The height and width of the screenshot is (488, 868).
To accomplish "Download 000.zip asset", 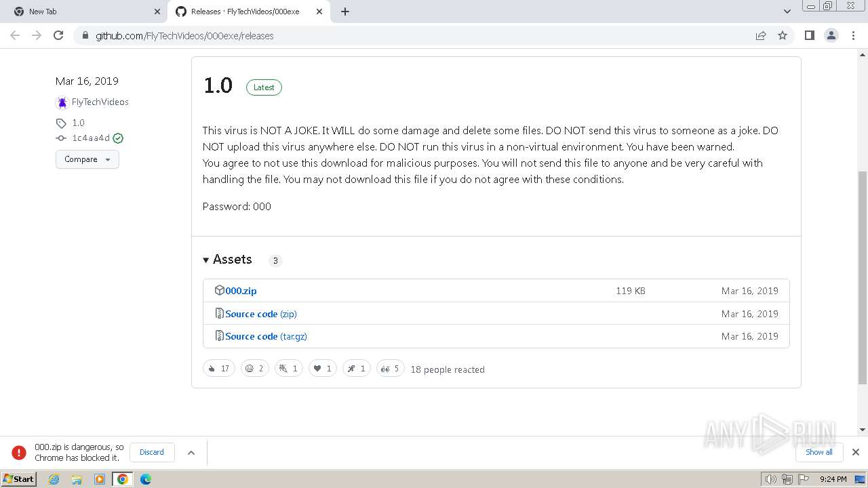I will click(241, 291).
